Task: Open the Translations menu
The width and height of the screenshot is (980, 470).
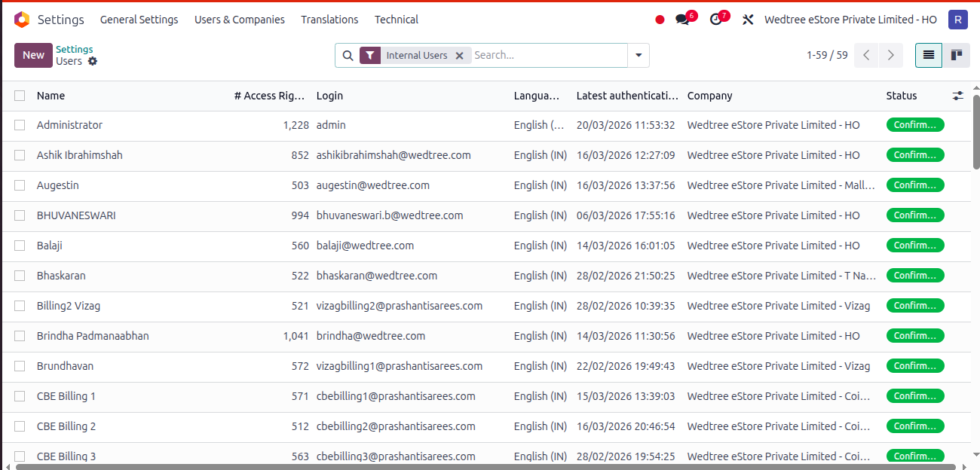Action: pos(329,20)
